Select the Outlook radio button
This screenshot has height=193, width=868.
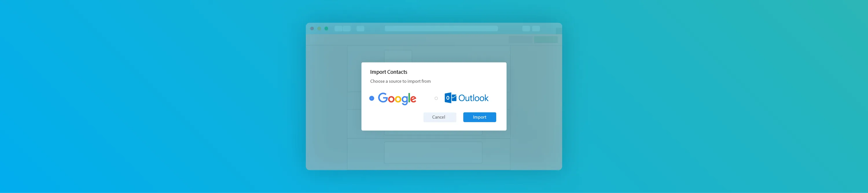[x=436, y=98]
